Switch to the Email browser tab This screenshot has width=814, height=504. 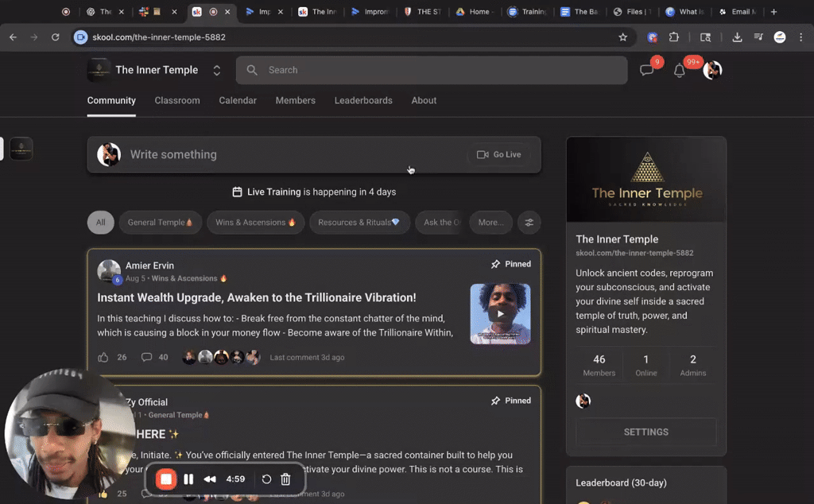tap(737, 11)
